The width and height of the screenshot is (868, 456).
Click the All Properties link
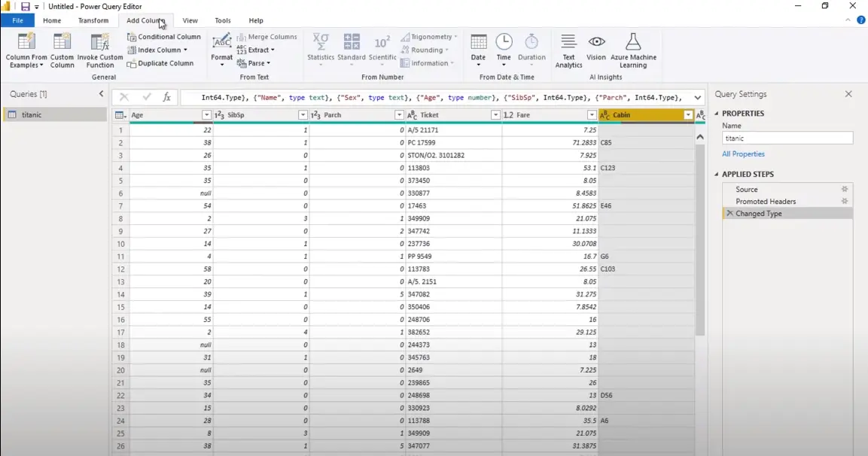743,154
